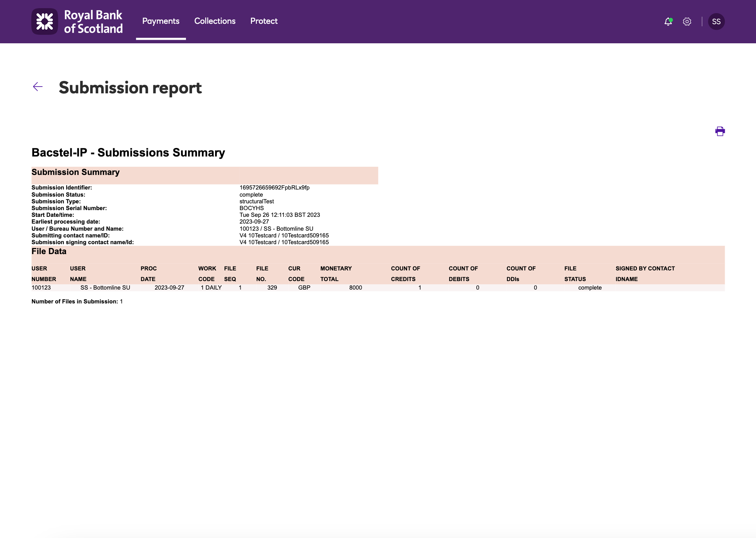This screenshot has height=538, width=756.
Task: Click user number 100123 in the file row
Action: point(41,287)
